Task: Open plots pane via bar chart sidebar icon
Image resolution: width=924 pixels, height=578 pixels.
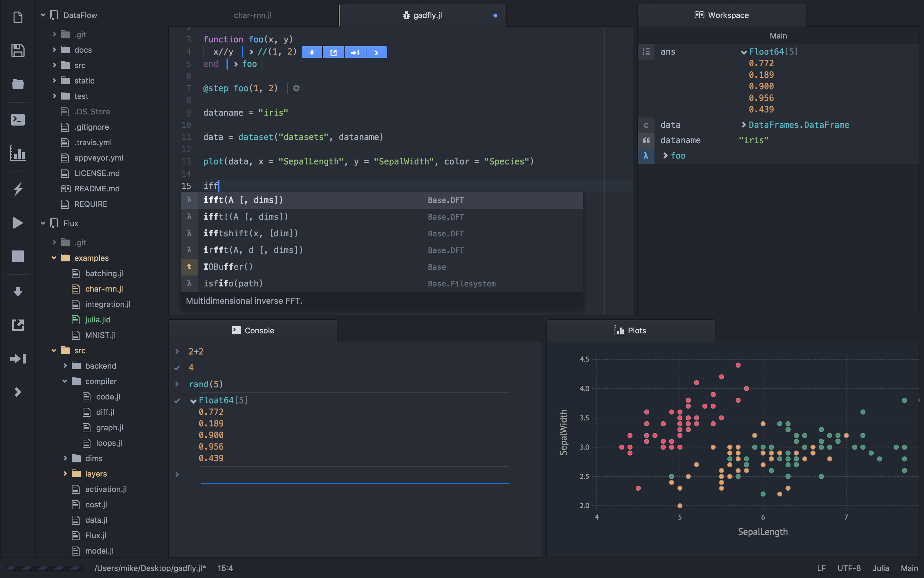Action: 18,153
